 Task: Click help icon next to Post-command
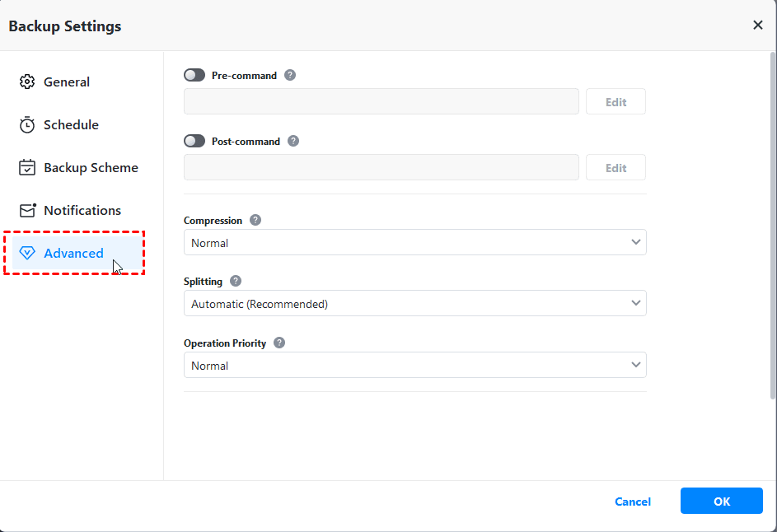tap(293, 141)
